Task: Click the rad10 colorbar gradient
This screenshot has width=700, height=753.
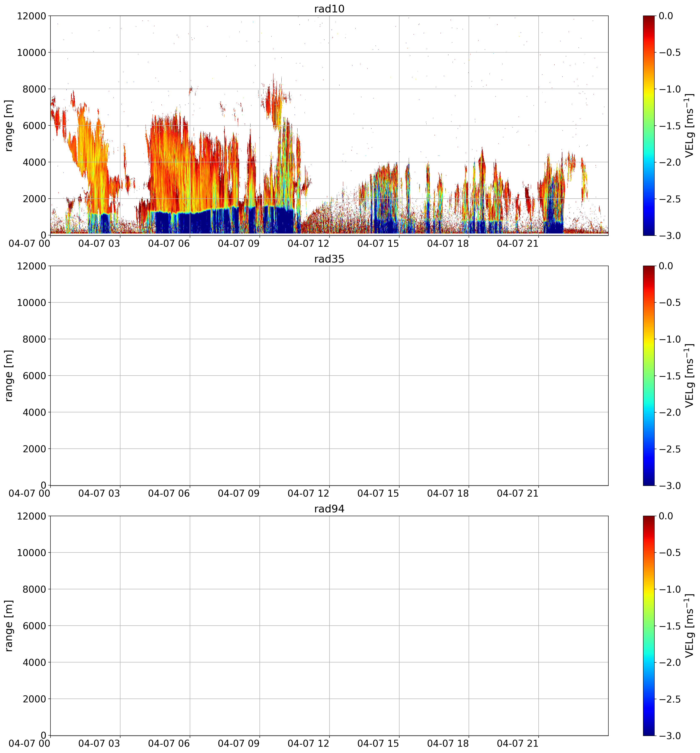Action: [649, 125]
